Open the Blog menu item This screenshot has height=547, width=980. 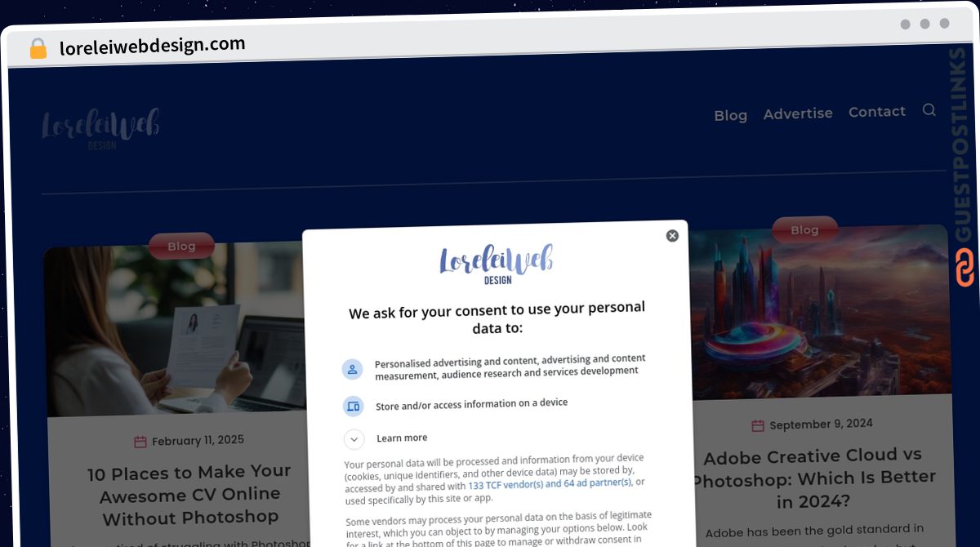[x=731, y=115]
